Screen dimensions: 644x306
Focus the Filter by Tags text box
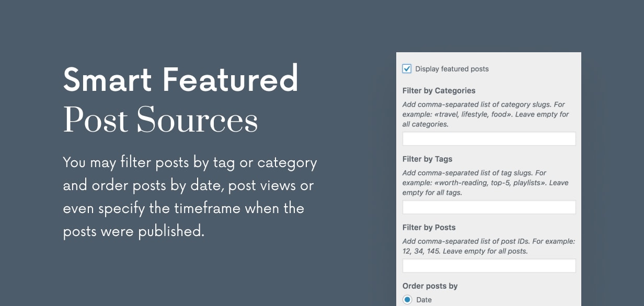click(489, 207)
